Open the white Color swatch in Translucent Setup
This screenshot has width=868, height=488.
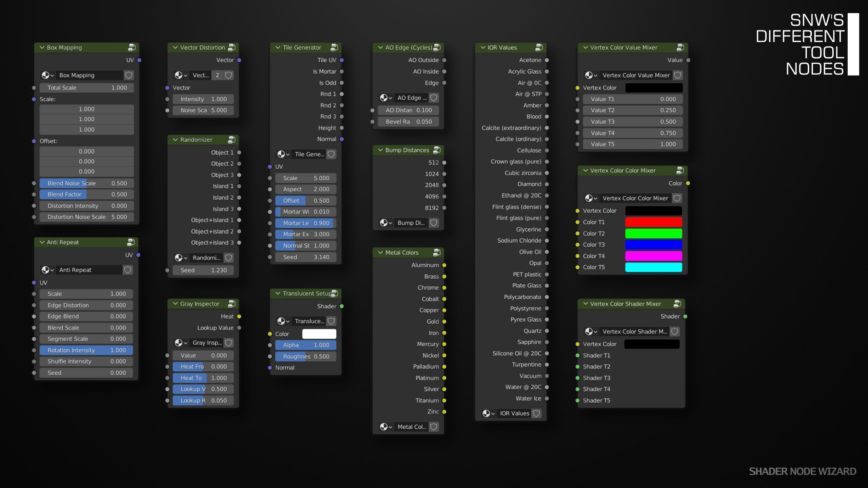point(319,334)
